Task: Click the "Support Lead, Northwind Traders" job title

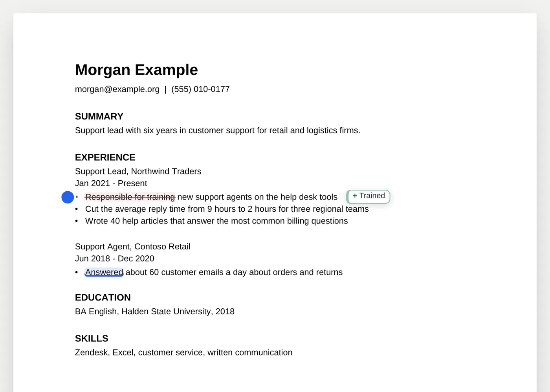Action: click(x=138, y=171)
